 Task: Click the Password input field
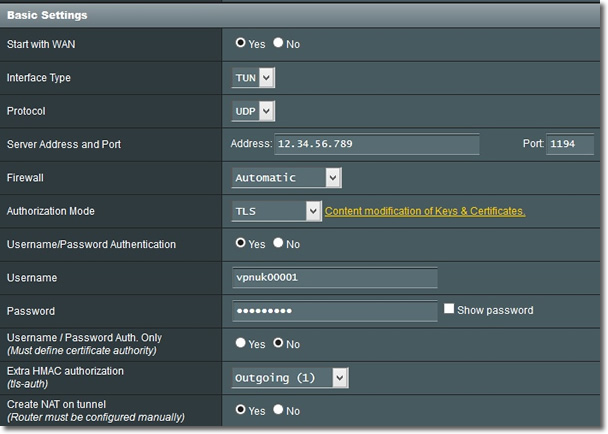click(334, 310)
